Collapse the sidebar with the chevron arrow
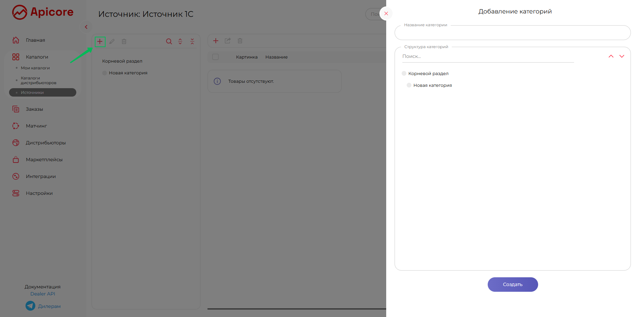The height and width of the screenshot is (317, 644). 86,27
